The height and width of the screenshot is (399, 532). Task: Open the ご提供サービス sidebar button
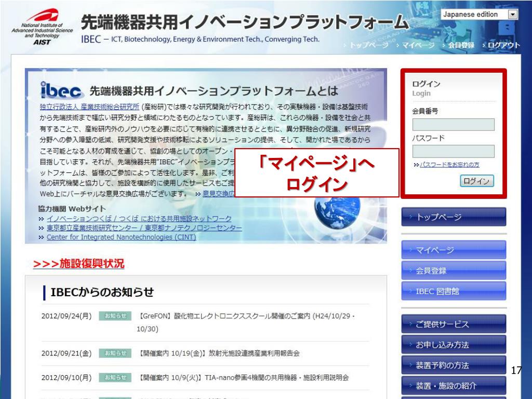point(454,324)
